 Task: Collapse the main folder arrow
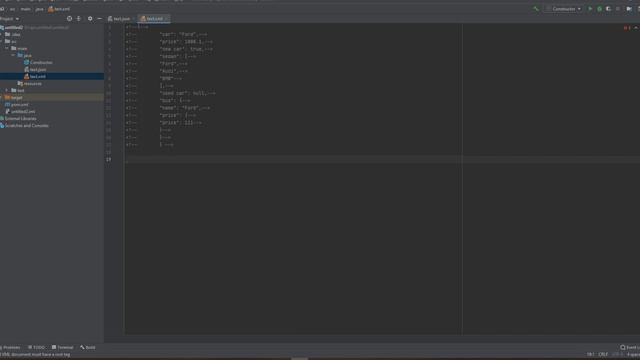[7, 49]
